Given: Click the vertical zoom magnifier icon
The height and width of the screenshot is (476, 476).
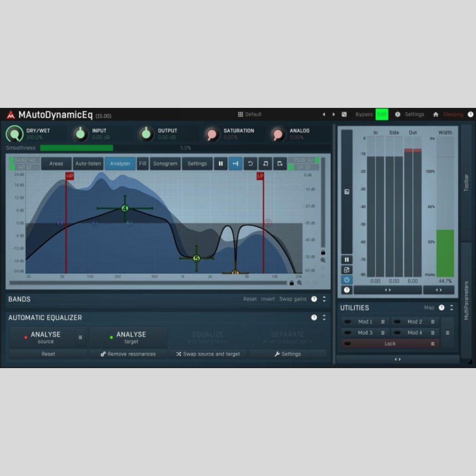Looking at the screenshot, I should 323,260.
